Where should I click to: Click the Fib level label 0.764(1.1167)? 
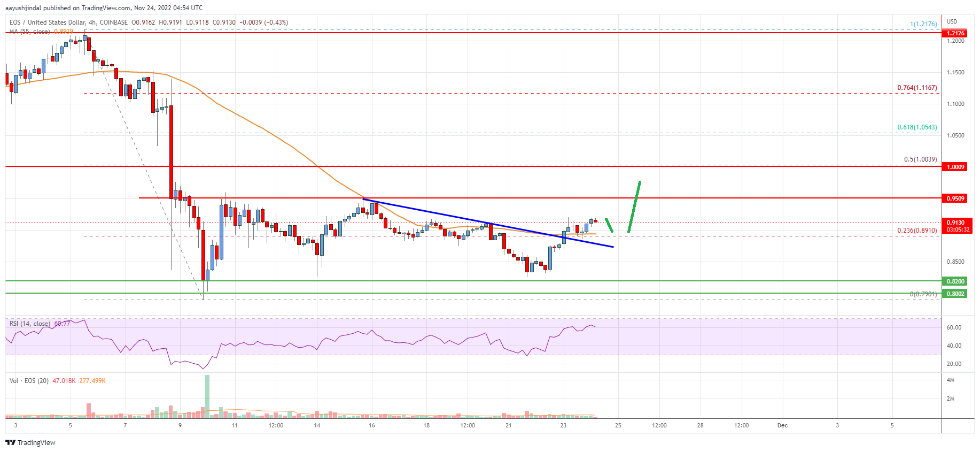click(917, 88)
